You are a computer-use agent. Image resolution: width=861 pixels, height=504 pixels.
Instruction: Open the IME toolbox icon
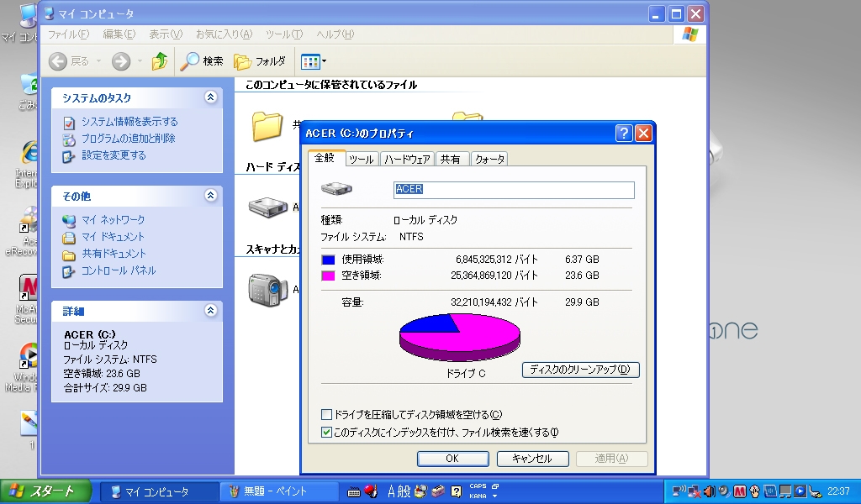click(x=437, y=491)
